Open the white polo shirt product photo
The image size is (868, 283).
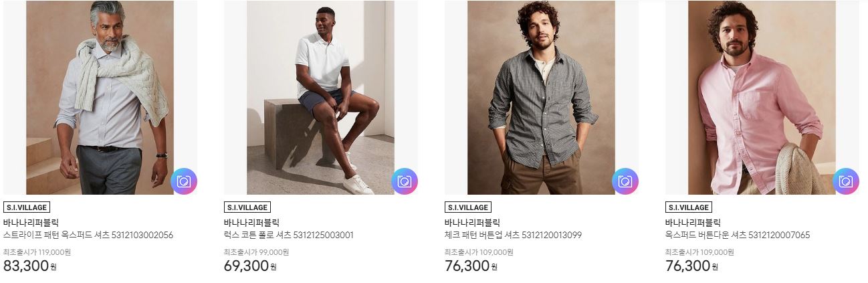[321, 98]
